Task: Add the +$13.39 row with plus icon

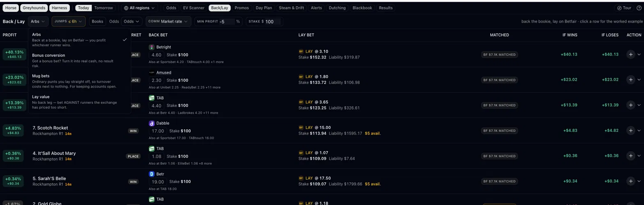Action: 630,105
